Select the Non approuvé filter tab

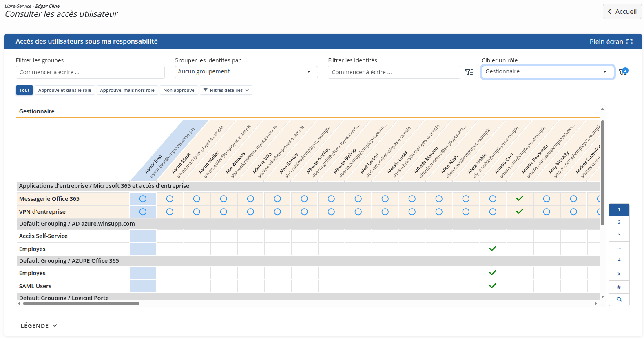[x=179, y=90]
